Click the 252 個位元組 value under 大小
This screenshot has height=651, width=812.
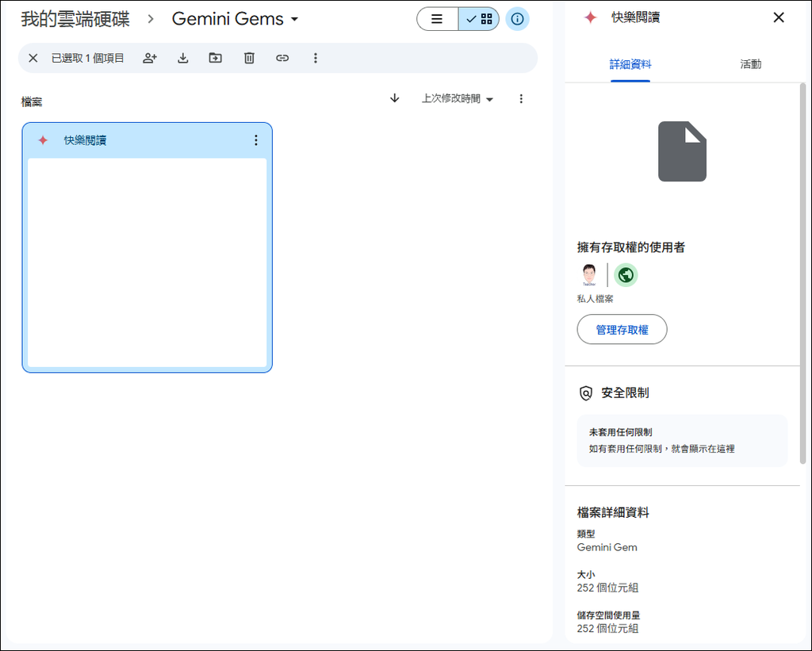(x=607, y=588)
